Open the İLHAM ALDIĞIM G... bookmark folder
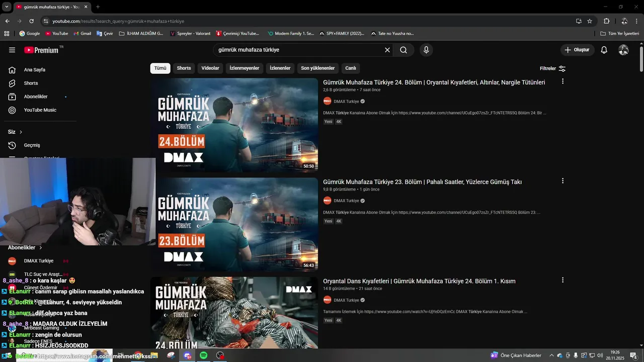Image resolution: width=644 pixels, height=362 pixels. pos(141,33)
